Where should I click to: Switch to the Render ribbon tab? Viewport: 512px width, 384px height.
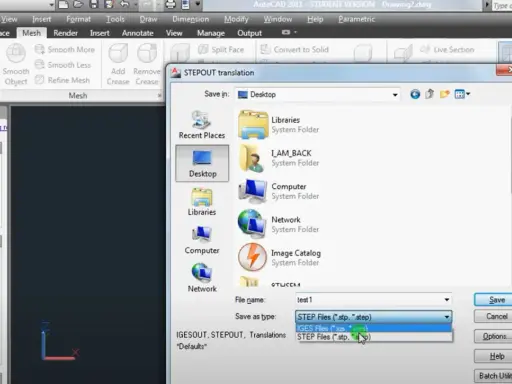65,33
